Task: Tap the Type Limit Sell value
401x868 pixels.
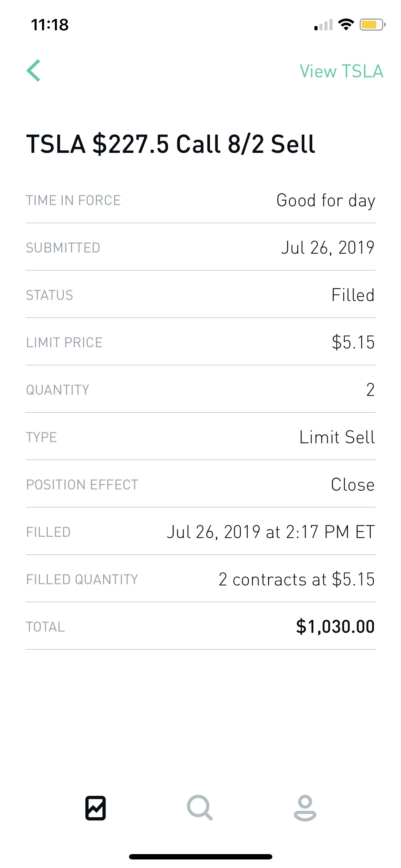Action: (337, 437)
